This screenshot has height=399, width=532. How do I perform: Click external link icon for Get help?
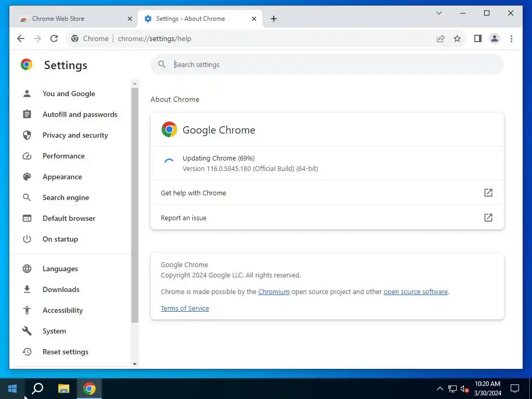[x=488, y=193]
